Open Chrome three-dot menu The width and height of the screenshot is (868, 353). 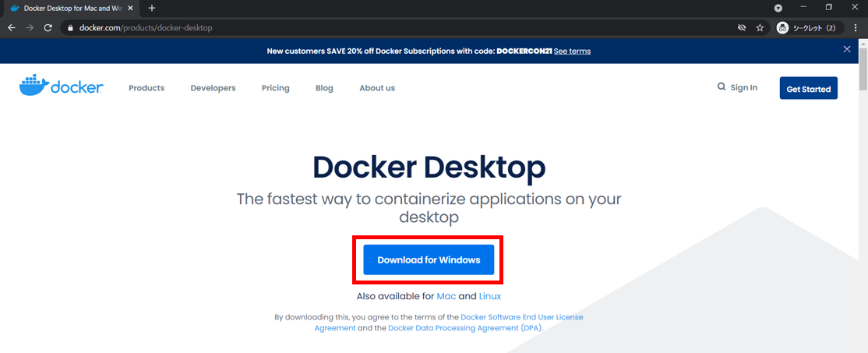856,28
